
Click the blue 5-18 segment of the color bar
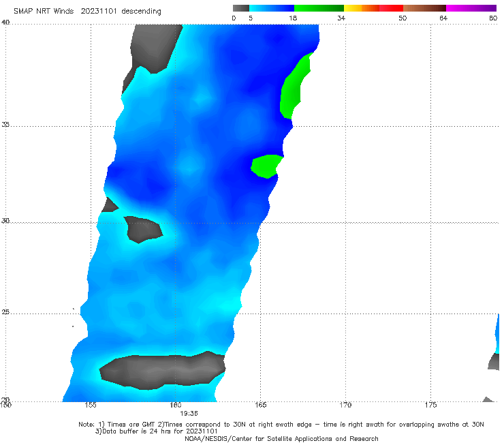[272, 8]
